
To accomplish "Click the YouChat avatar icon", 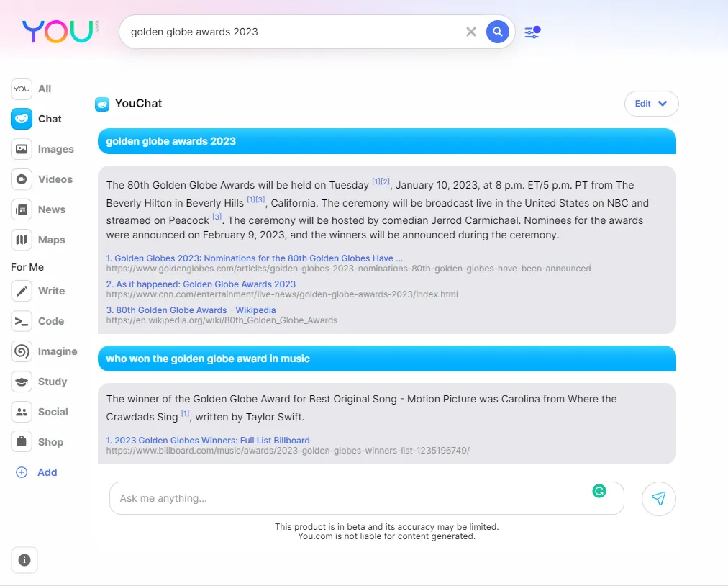I will [102, 104].
